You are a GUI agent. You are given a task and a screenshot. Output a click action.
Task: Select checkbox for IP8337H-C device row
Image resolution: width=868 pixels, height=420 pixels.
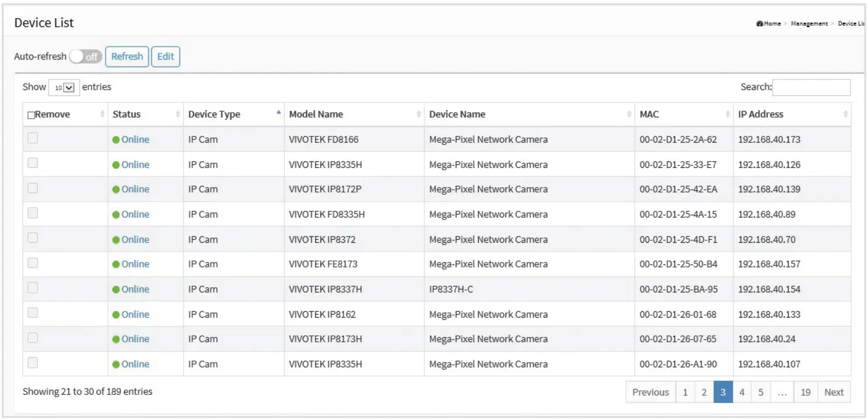pos(33,288)
